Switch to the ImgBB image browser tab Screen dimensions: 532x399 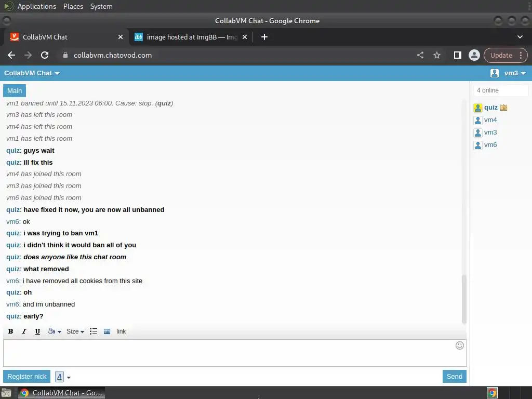[x=192, y=37]
